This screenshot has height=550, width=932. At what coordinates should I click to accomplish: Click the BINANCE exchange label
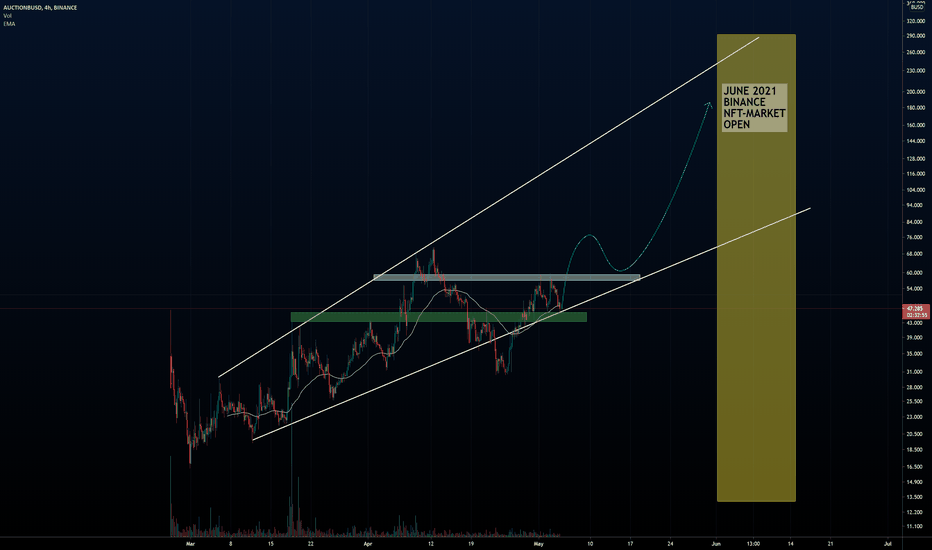coord(65,8)
